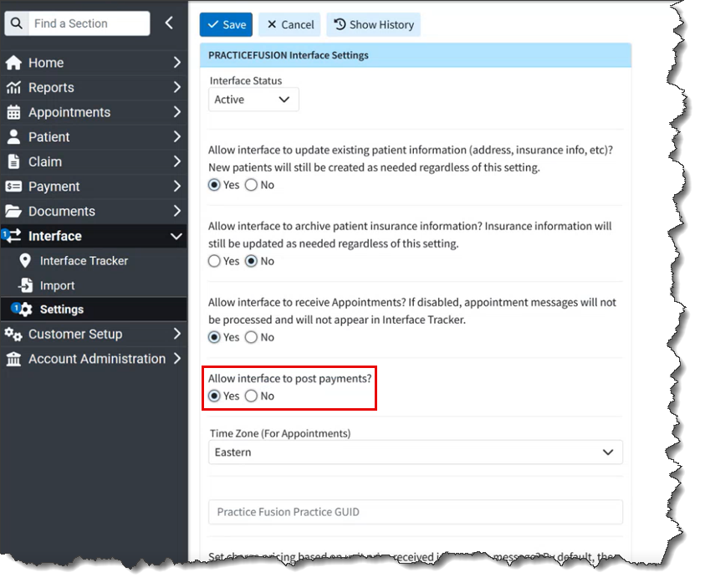Select No for archiving patient insurance information
The image size is (705, 588).
tap(252, 261)
